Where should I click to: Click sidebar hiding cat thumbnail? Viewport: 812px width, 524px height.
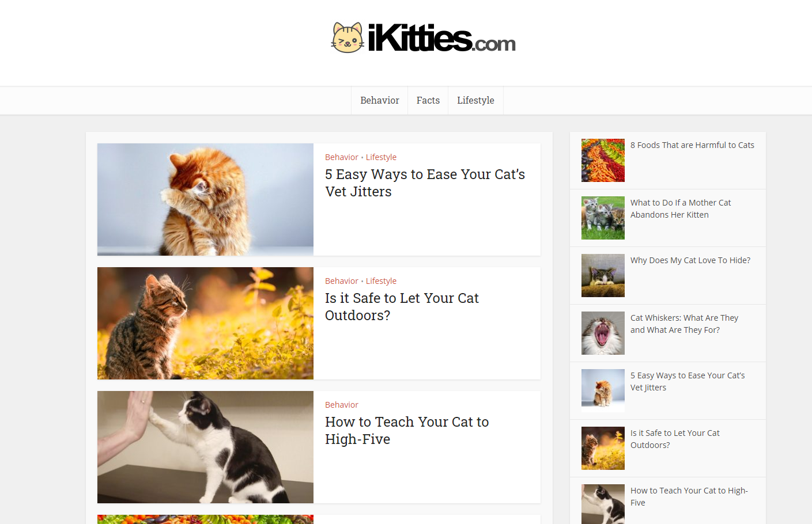coord(603,275)
